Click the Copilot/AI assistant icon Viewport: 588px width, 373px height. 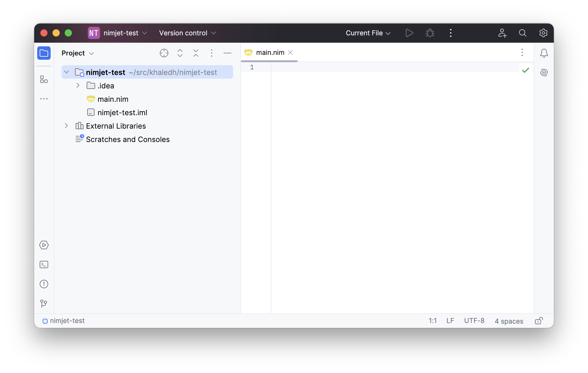tap(543, 72)
